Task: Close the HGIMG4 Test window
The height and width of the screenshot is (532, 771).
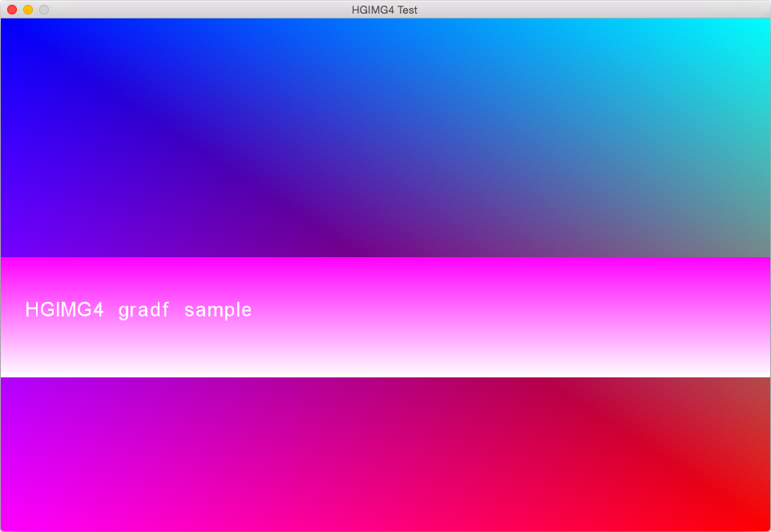Action: coord(12,10)
